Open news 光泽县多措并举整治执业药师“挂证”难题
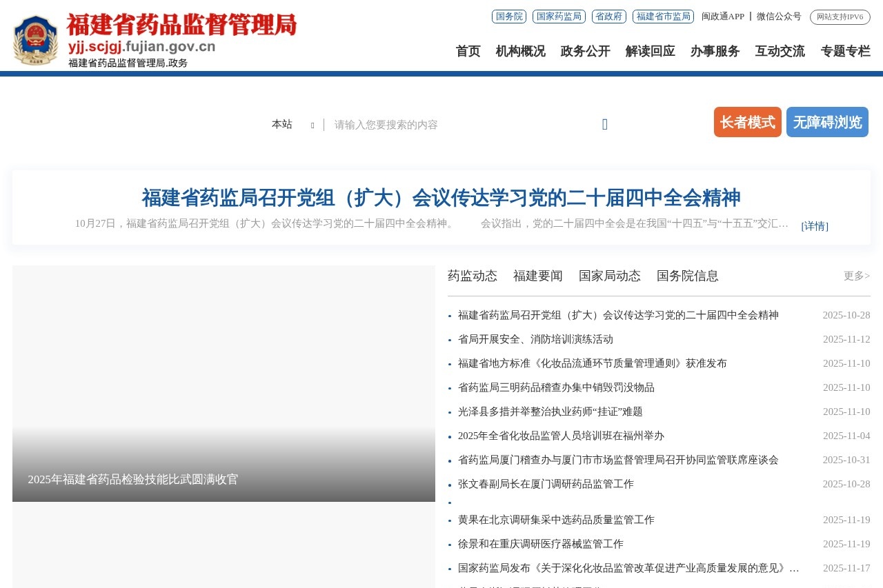 pos(550,412)
